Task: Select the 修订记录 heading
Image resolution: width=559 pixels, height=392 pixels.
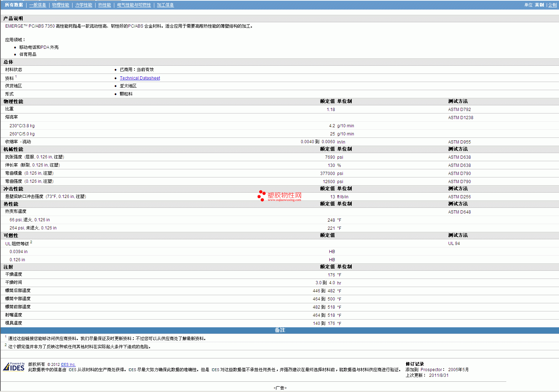Action: click(415, 364)
